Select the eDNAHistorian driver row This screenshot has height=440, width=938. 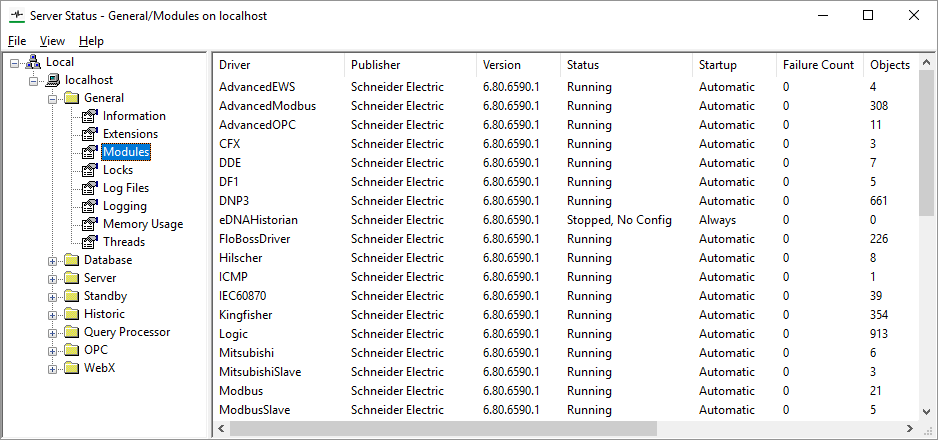[565, 220]
